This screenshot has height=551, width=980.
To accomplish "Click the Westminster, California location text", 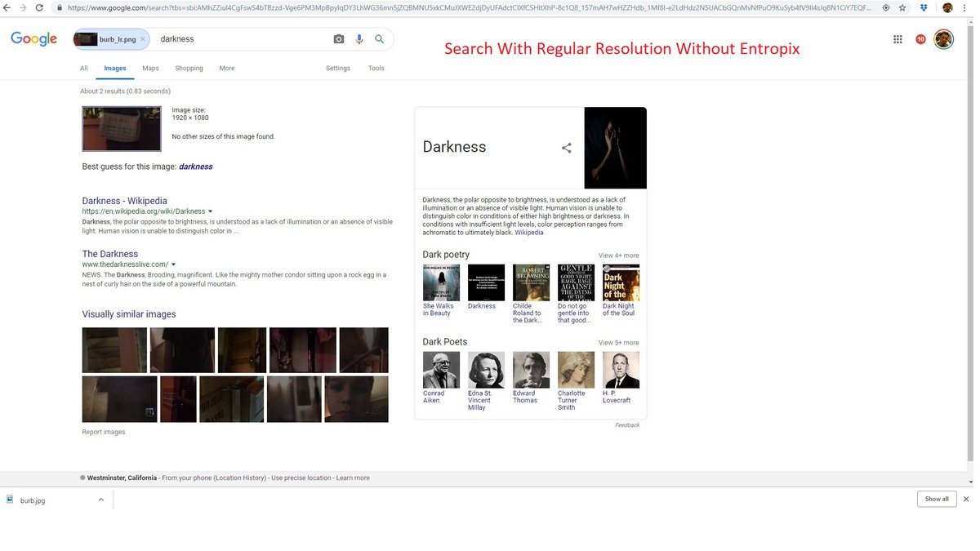I will click(x=121, y=478).
